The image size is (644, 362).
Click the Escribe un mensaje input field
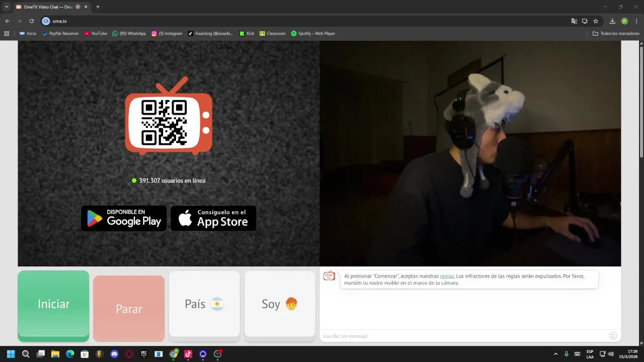[x=463, y=336]
